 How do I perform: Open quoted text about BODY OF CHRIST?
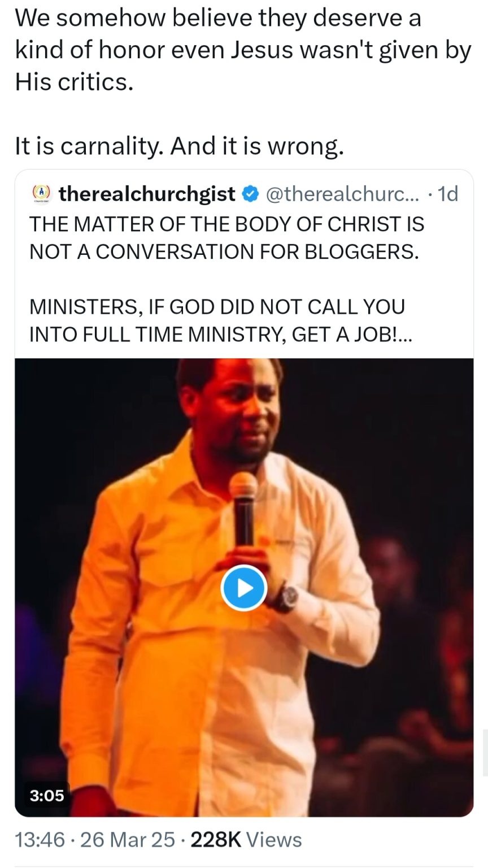coord(226,237)
